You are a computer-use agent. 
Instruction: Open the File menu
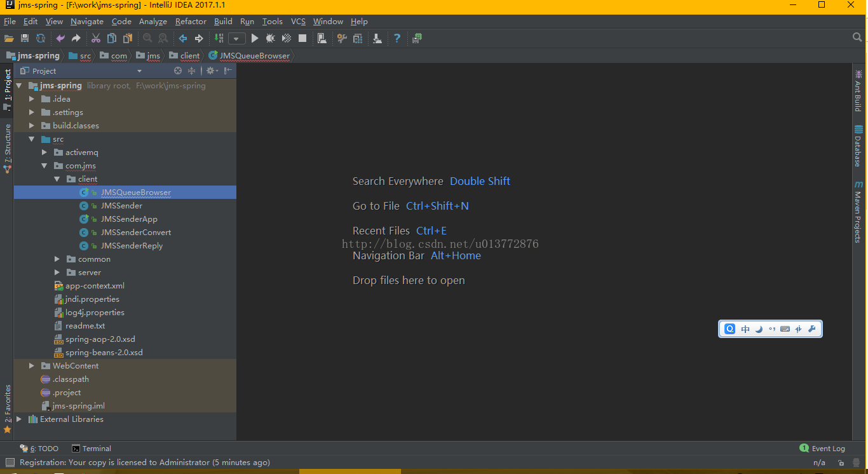pyautogui.click(x=10, y=22)
